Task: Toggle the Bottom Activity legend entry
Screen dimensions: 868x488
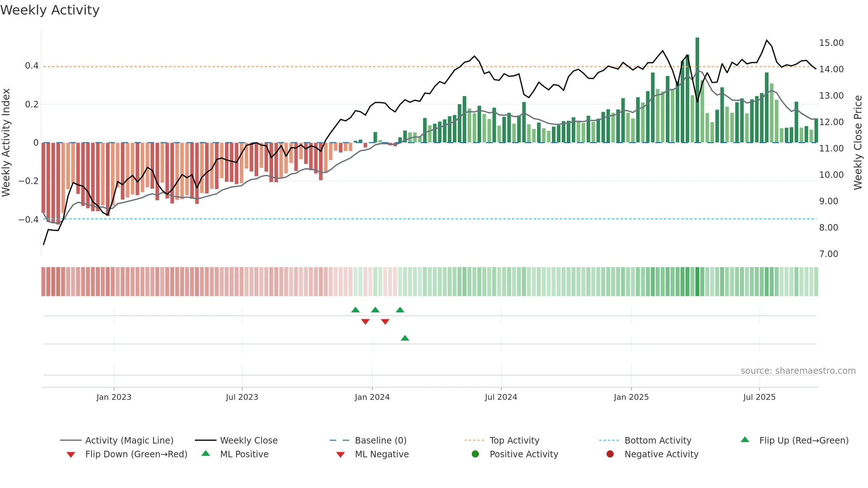Action: (x=645, y=440)
